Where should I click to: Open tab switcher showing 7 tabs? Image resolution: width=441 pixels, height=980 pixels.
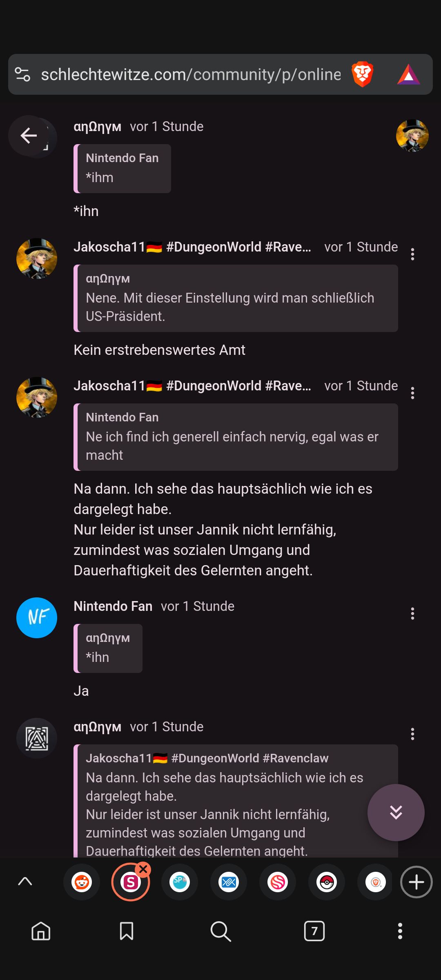click(x=314, y=931)
